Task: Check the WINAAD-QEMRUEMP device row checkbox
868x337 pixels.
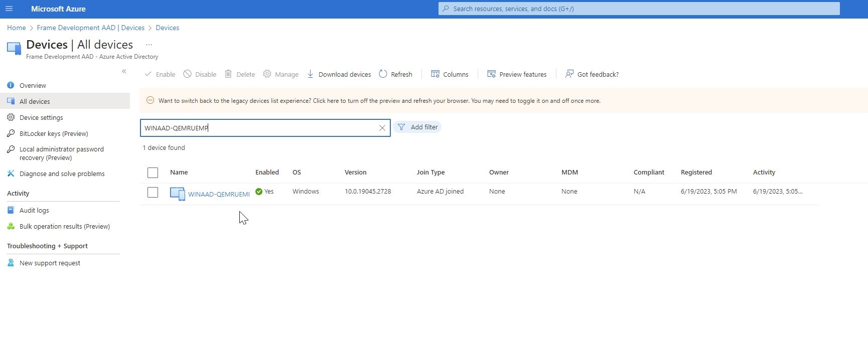Action: click(x=153, y=193)
